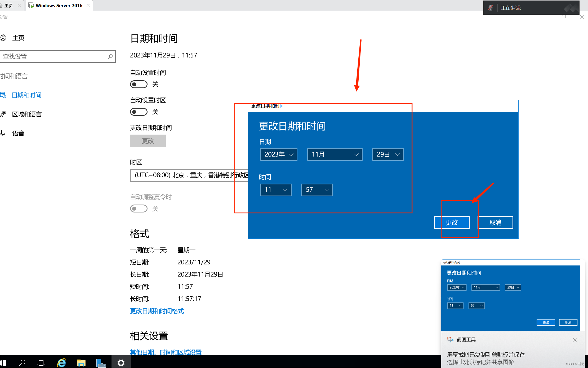
Task: Click the magnifier in the settings search box
Action: [110, 56]
